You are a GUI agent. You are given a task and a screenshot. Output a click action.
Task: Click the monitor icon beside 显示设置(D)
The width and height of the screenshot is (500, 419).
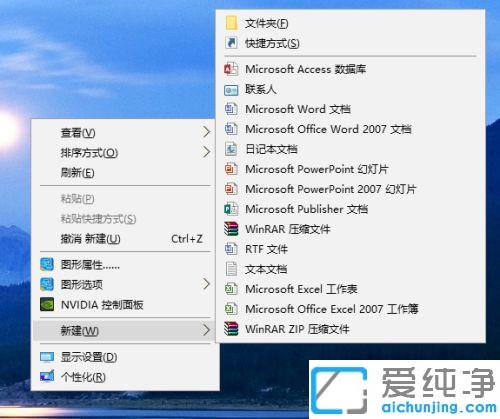point(47,357)
